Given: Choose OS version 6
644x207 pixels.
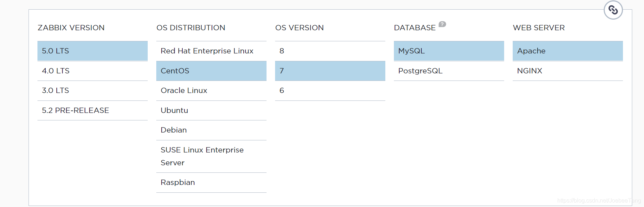Looking at the screenshot, I should tap(330, 90).
